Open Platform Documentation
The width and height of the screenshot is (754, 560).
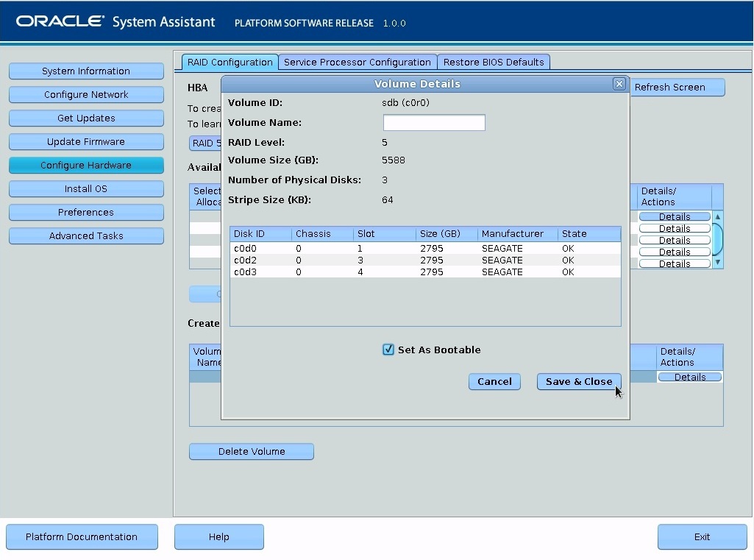coord(82,536)
